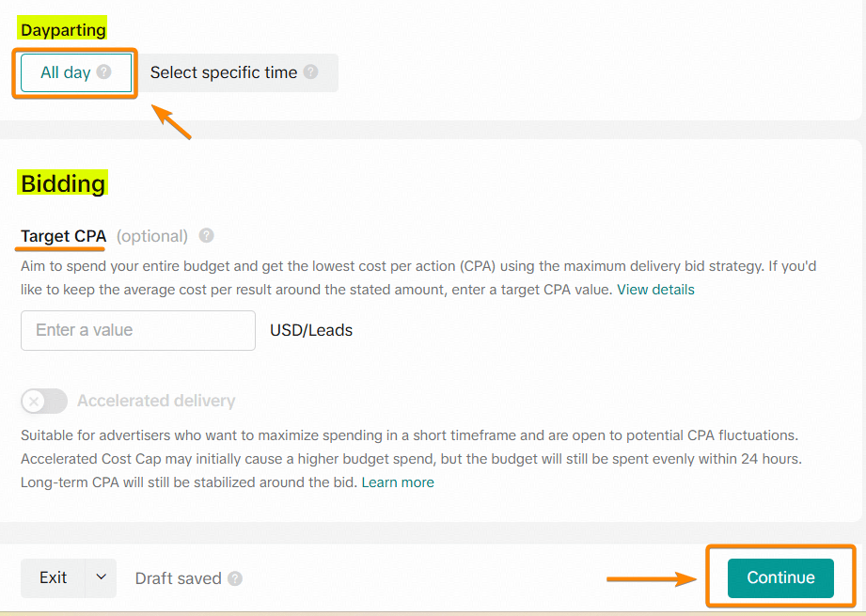This screenshot has width=866, height=616.
Task: Click the Draft saved info icon
Action: pyautogui.click(x=235, y=578)
